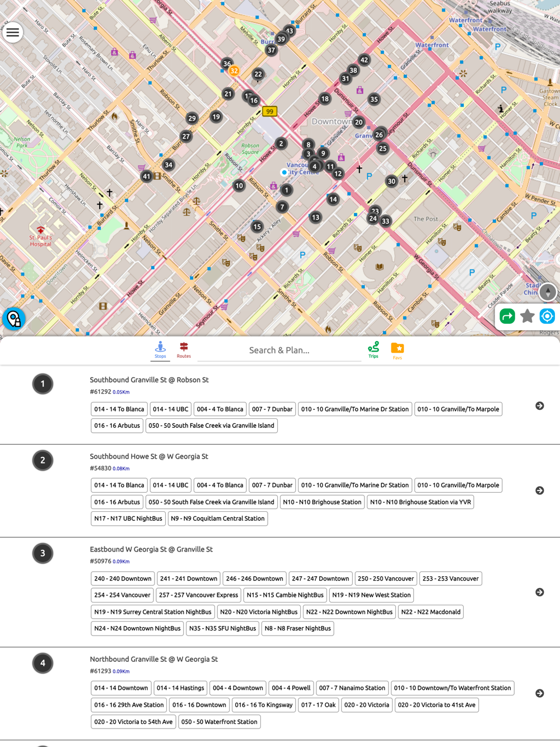Select 'Northbound Granville St @ W Georgia St' title
The height and width of the screenshot is (747, 560).
154,659
